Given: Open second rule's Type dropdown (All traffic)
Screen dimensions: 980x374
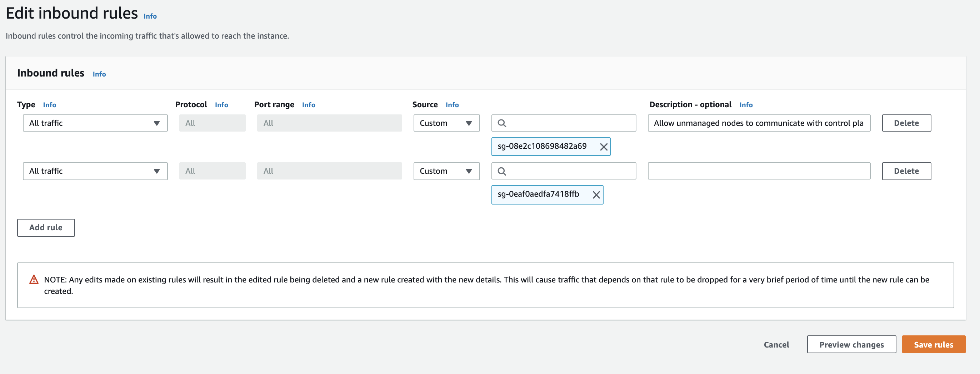Looking at the screenshot, I should pos(95,171).
